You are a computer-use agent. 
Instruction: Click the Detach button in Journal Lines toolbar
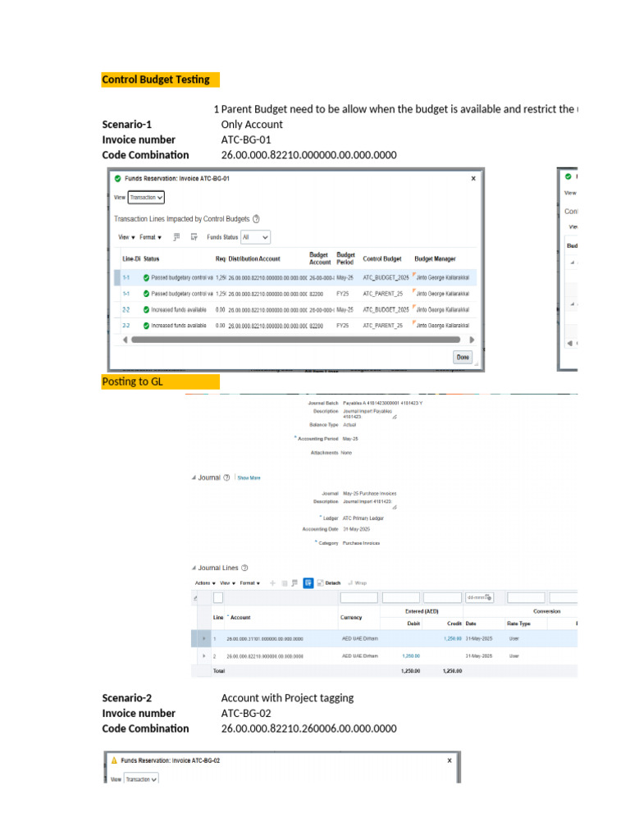329,583
